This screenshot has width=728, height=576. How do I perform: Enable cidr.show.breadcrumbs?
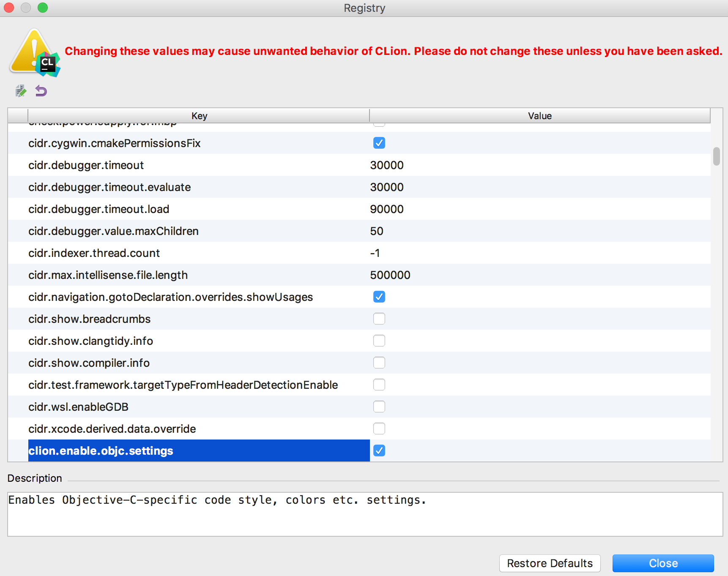click(379, 319)
